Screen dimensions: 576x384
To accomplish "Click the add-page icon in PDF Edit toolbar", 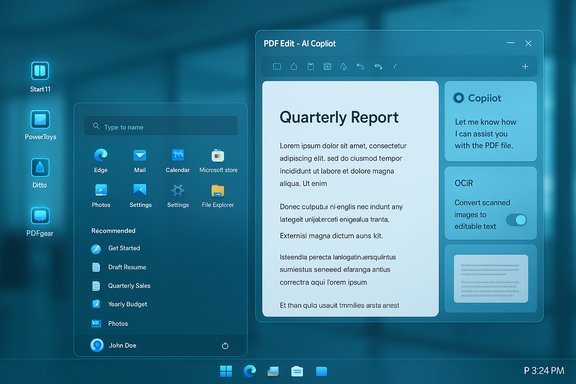I will click(x=327, y=67).
